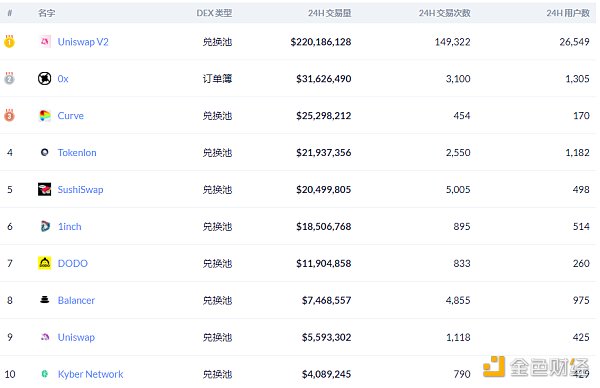Click the yellow DODO logo icon
Viewport: 600px width, 388px height.
click(44, 263)
